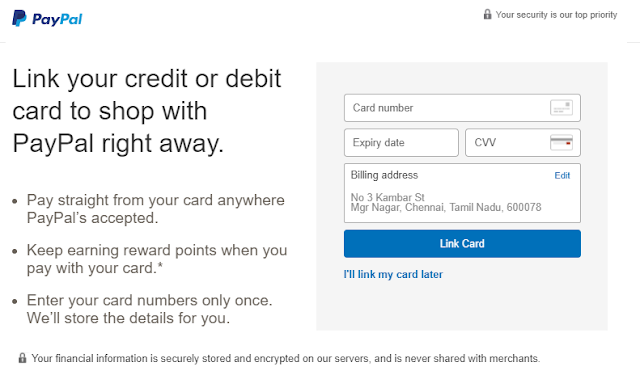Click the CVV card-back icon
The height and width of the screenshot is (375, 640).
[x=561, y=142]
